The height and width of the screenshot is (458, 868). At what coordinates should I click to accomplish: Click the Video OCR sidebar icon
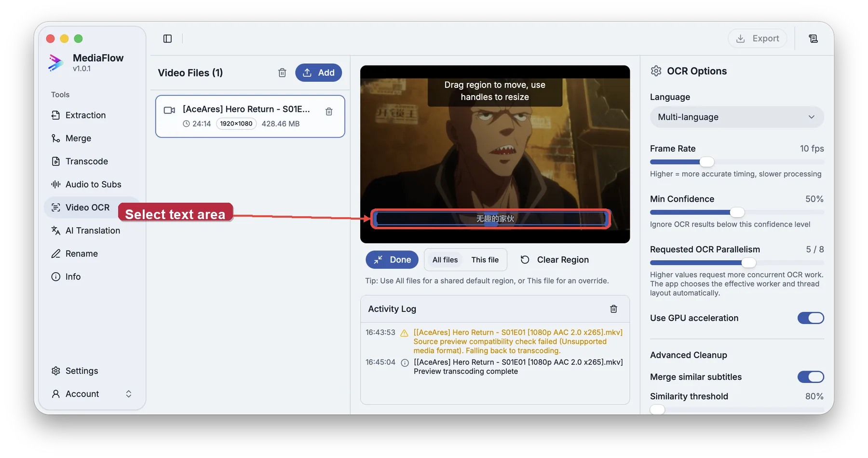[x=56, y=208]
